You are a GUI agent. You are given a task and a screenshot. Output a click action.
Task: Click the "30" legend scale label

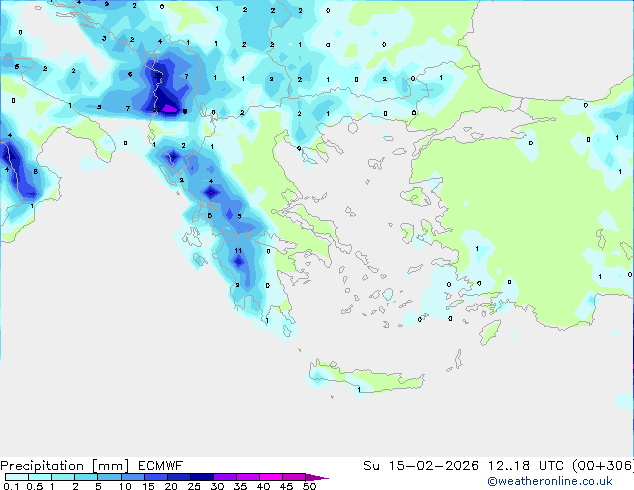click(217, 486)
